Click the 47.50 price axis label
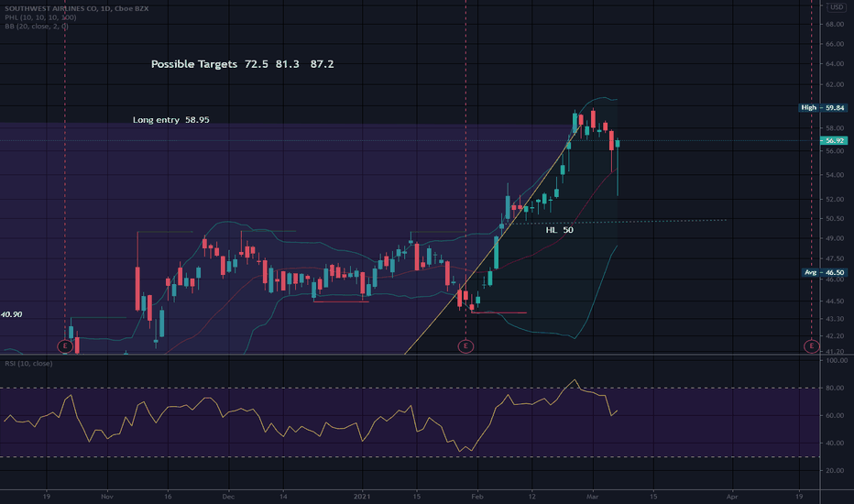 pos(835,258)
